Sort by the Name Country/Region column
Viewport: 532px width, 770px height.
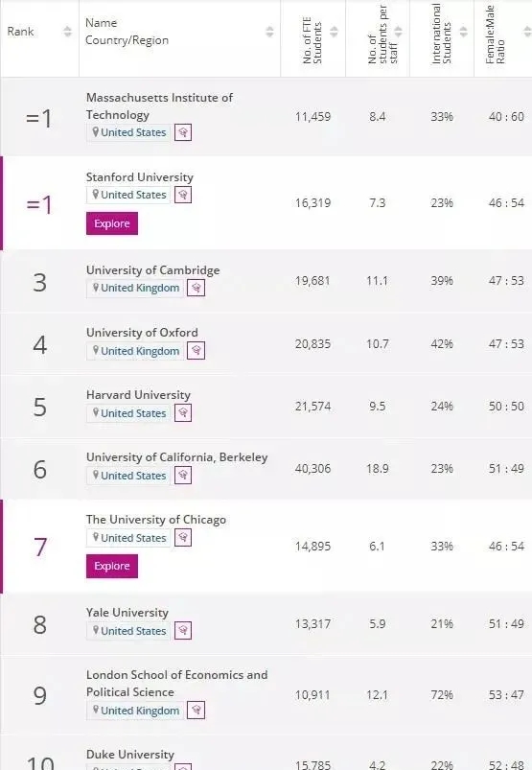click(x=269, y=32)
